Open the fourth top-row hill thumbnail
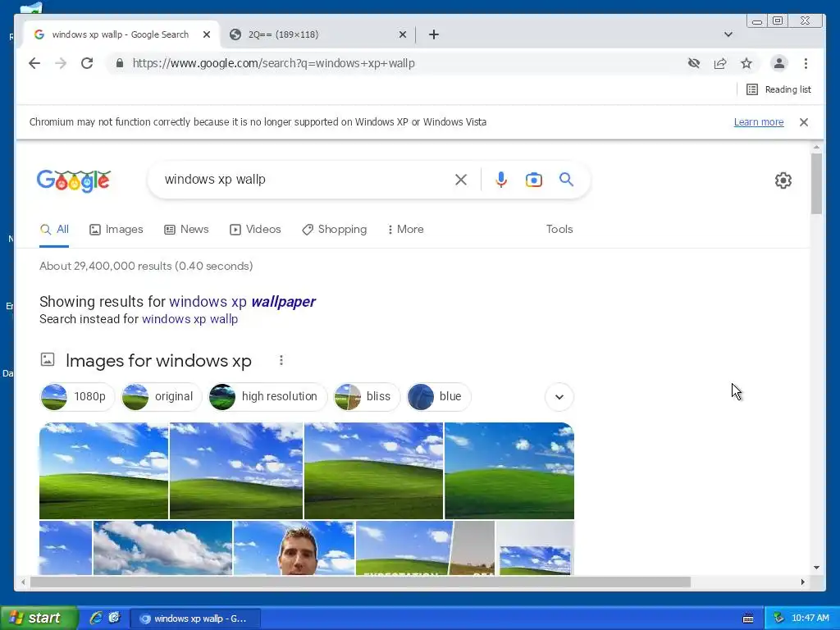This screenshot has width=840, height=630. coord(509,471)
